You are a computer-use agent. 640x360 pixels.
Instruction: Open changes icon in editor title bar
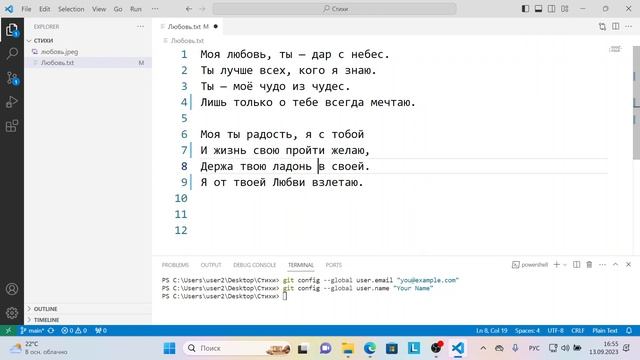(602, 27)
